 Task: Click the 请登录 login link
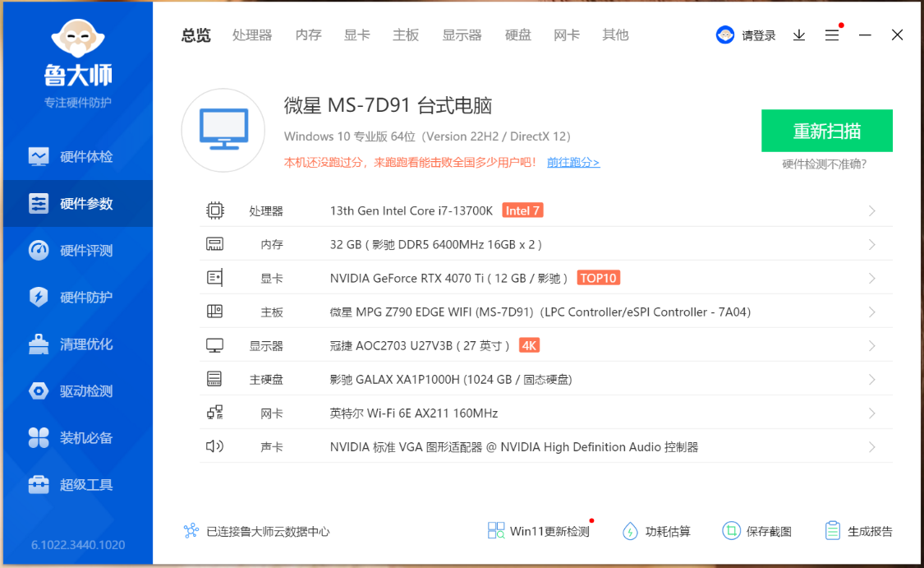click(x=758, y=36)
